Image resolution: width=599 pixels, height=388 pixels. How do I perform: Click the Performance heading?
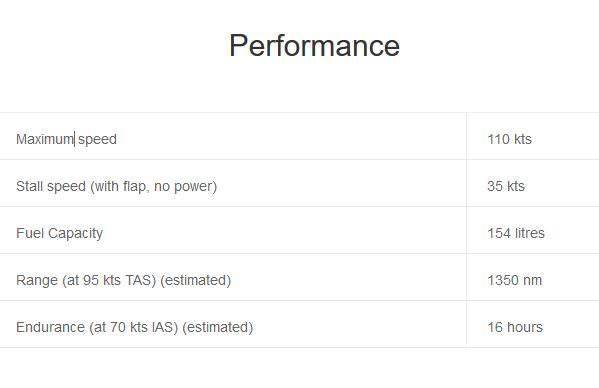[x=314, y=46]
